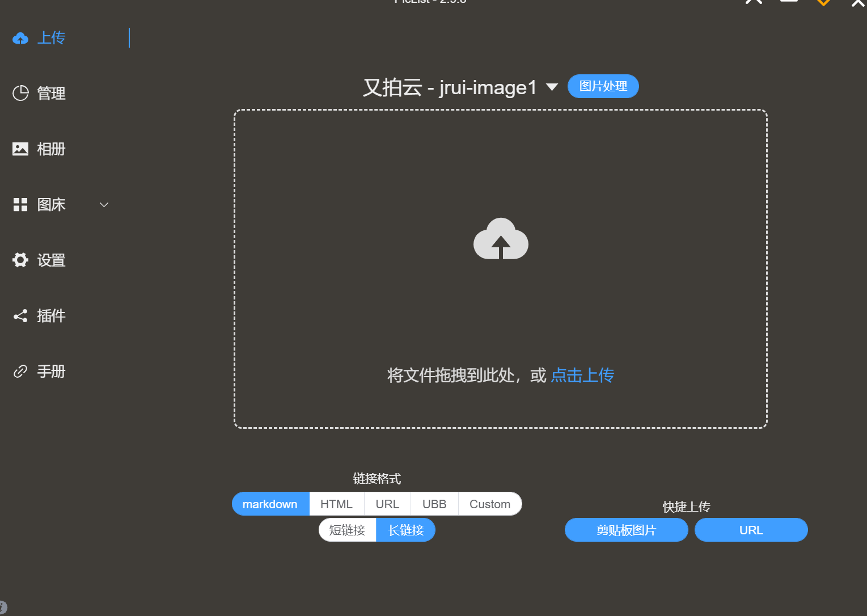
Task: Upload via 剪贴板图片 button
Action: click(x=627, y=530)
